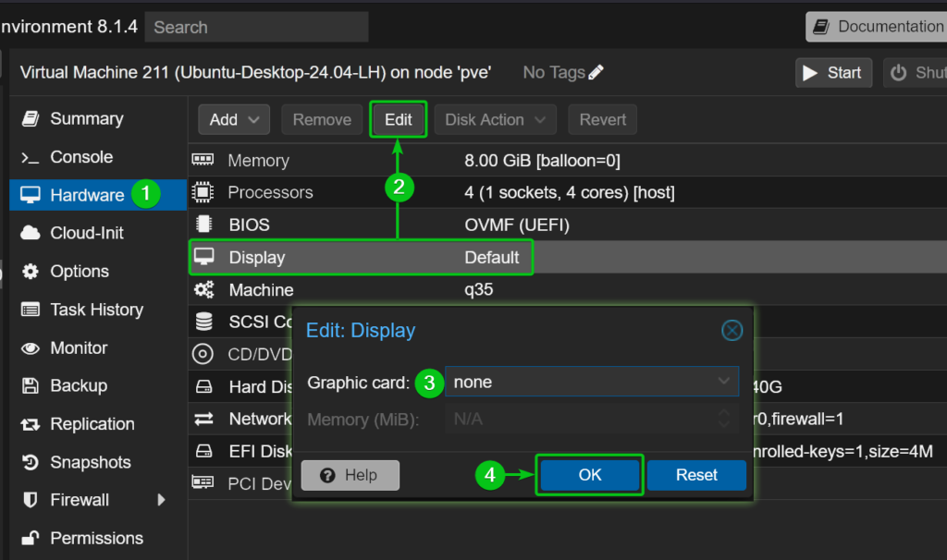Select the BIOS hardware row
This screenshot has height=560, width=947.
(568, 225)
